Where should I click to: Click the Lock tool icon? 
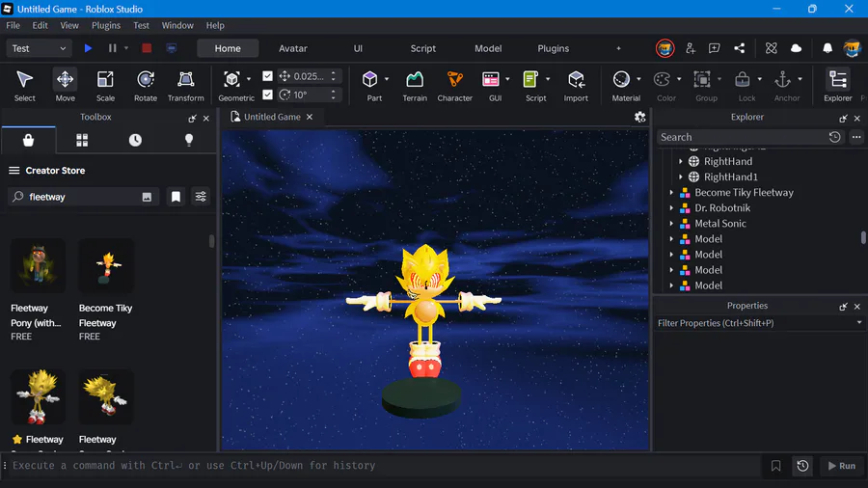[743, 80]
